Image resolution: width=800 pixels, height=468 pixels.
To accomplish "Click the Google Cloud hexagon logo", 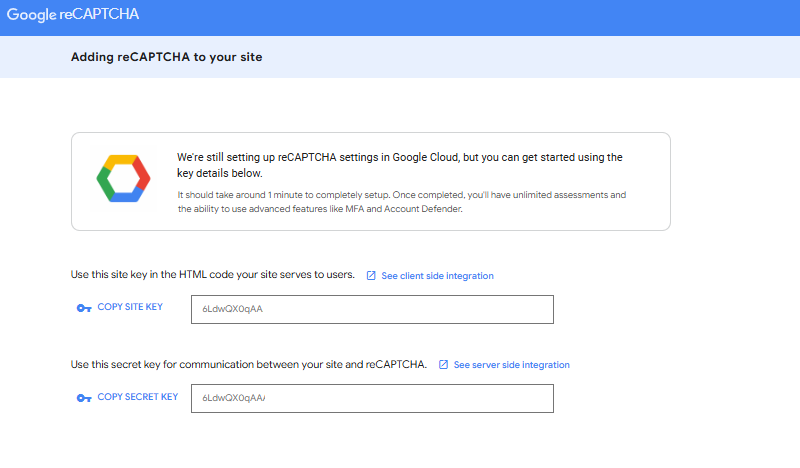I will pos(123,180).
